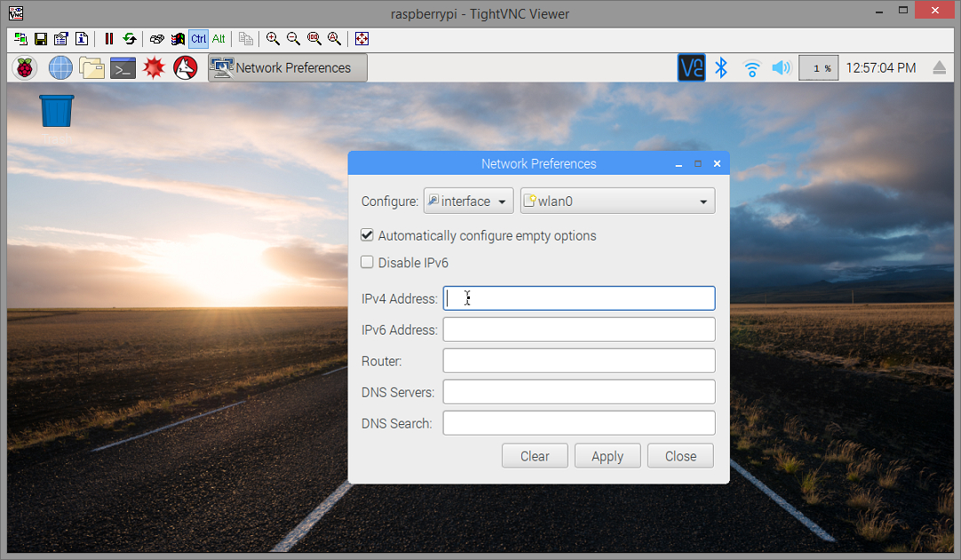Click the DNS Servers input field
The height and width of the screenshot is (560, 961).
coord(579,392)
